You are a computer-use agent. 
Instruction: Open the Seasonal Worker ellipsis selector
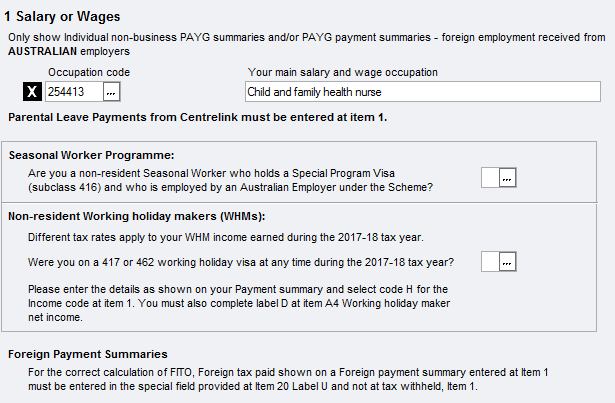507,177
